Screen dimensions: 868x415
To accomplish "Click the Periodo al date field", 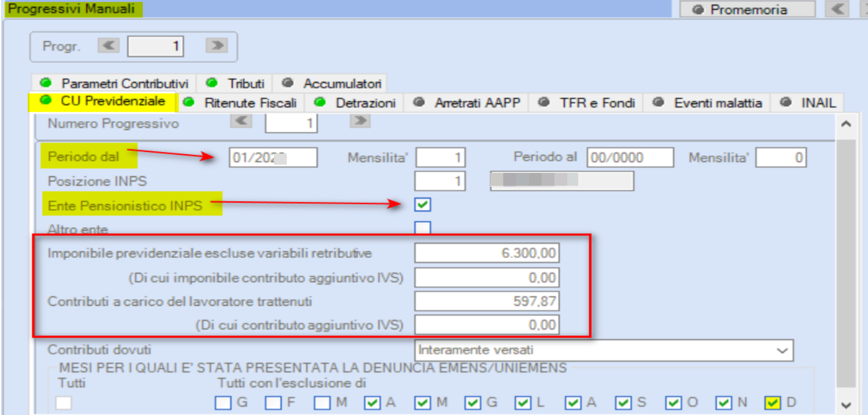I will coord(631,157).
